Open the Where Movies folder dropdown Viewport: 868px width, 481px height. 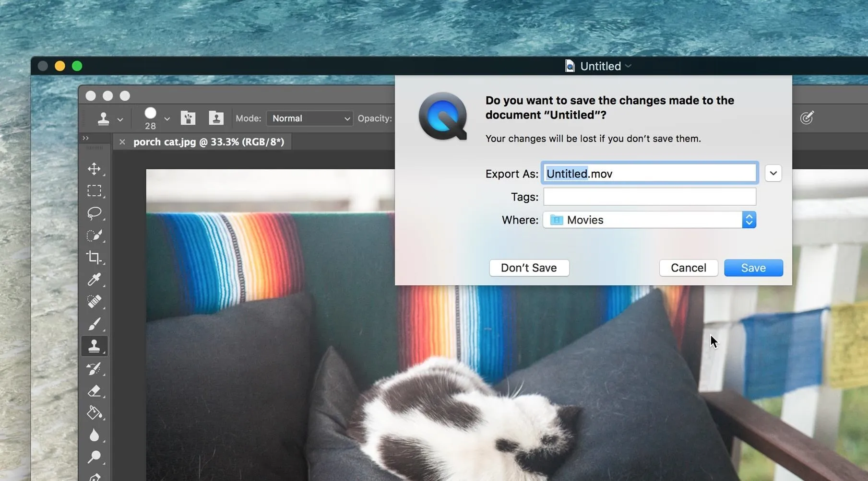click(x=650, y=220)
